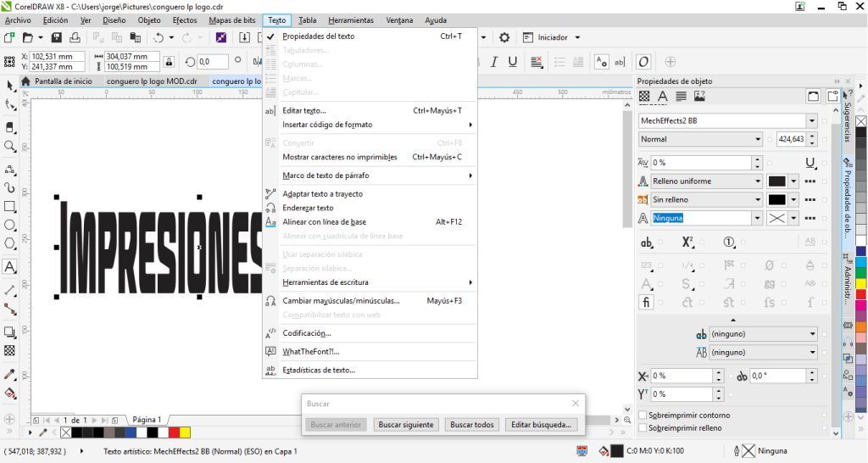The height and width of the screenshot is (463, 868).
Task: Open the Sin relleno dropdown
Action: (758, 199)
